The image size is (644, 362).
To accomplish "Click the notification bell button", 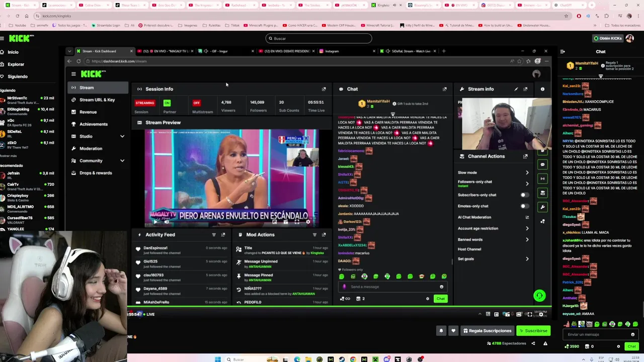I will coord(441,330).
